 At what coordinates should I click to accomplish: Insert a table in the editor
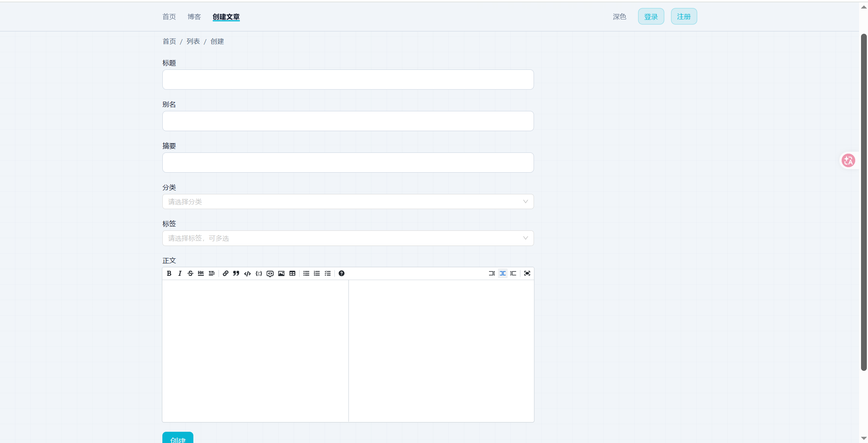(293, 273)
